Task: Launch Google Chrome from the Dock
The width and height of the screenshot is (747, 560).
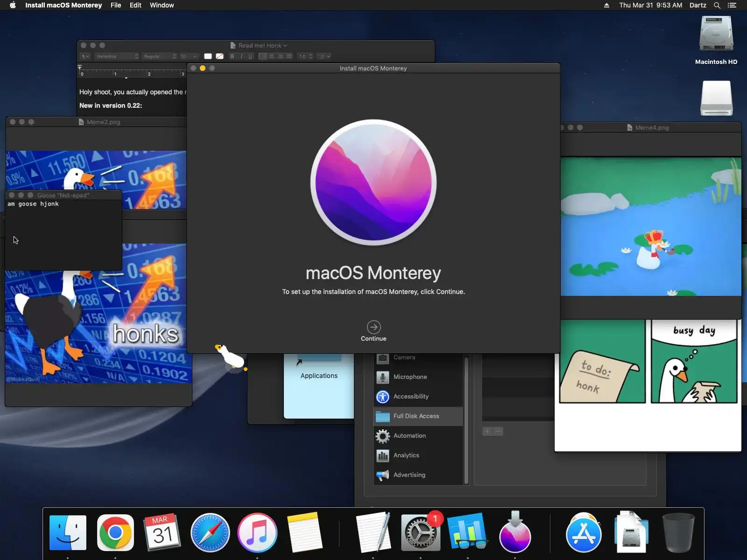Action: point(115,532)
